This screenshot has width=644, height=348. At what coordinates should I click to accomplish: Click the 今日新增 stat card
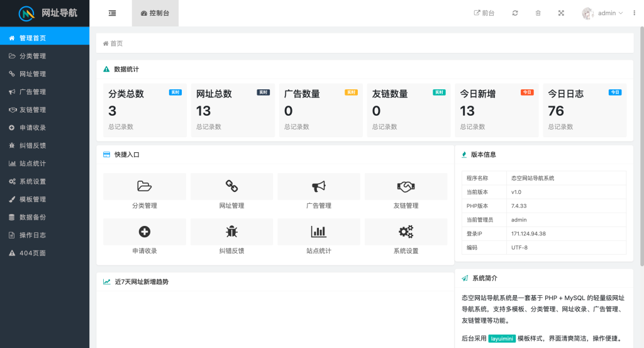click(497, 110)
